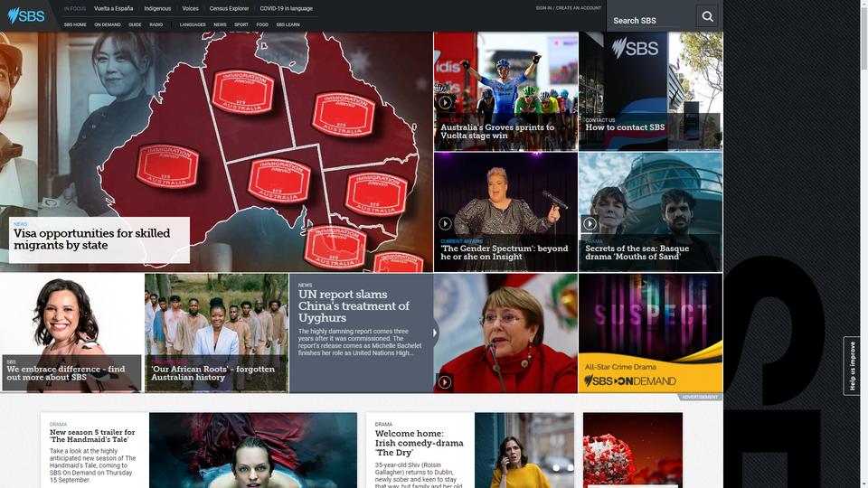Open the News menu item
Screen dimensions: 868x488
pos(220,25)
